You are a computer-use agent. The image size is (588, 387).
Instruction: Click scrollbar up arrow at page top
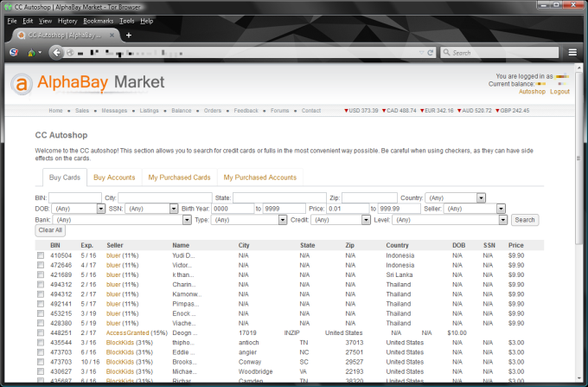coord(579,68)
